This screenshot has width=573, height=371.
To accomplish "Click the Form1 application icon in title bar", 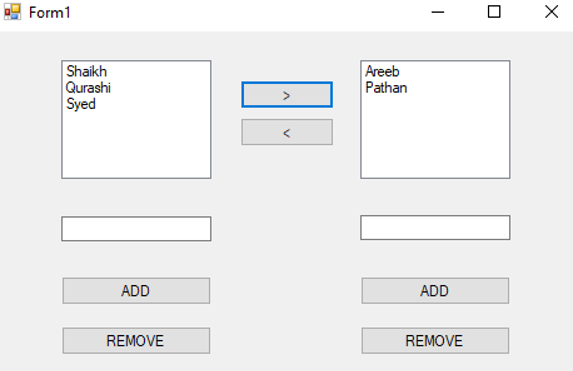I will coord(12,12).
